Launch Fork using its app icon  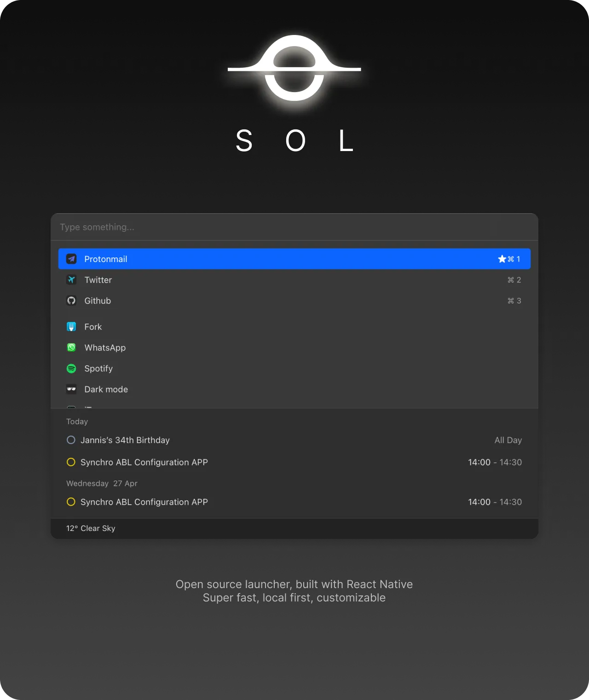[71, 327]
